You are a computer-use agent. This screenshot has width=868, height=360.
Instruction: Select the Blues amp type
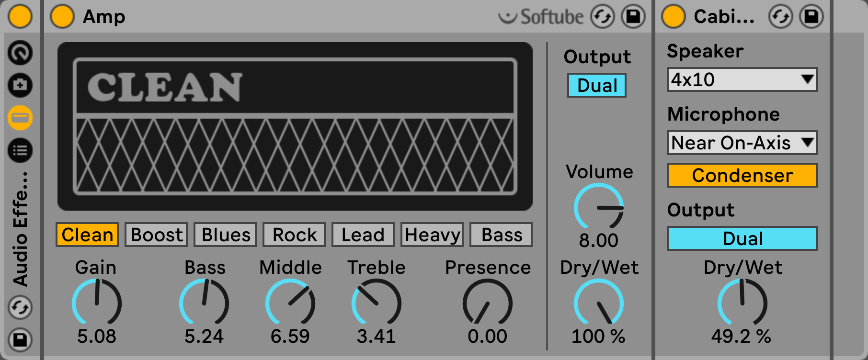[x=226, y=235]
